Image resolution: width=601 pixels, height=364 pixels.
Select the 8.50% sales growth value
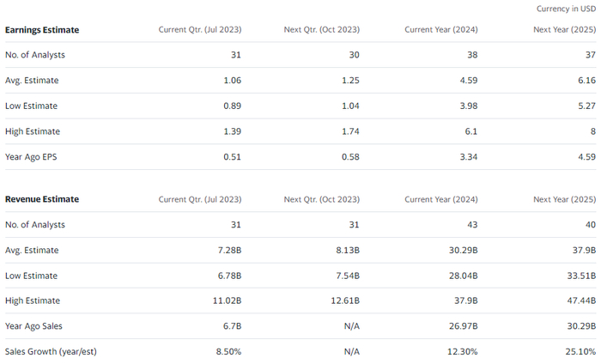click(x=228, y=351)
